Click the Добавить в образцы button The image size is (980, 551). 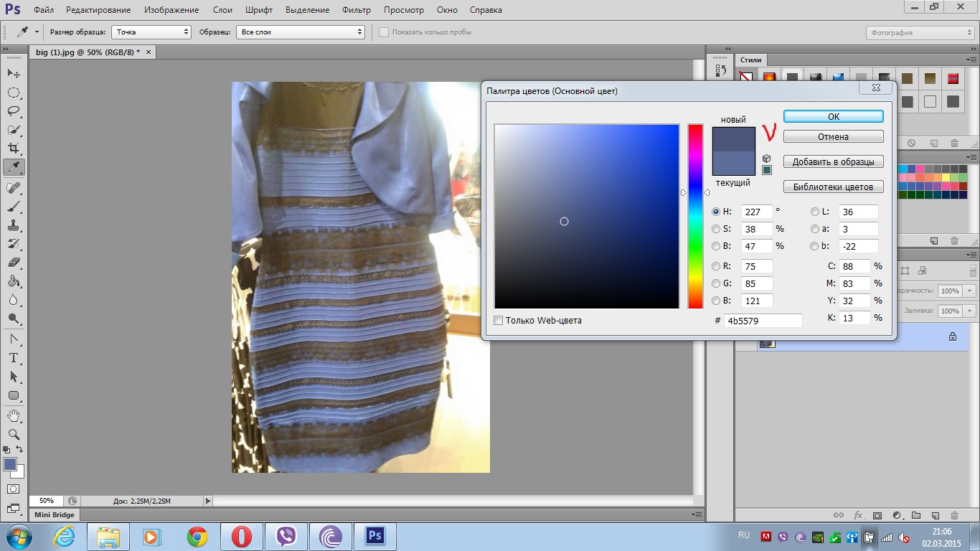[x=833, y=162]
